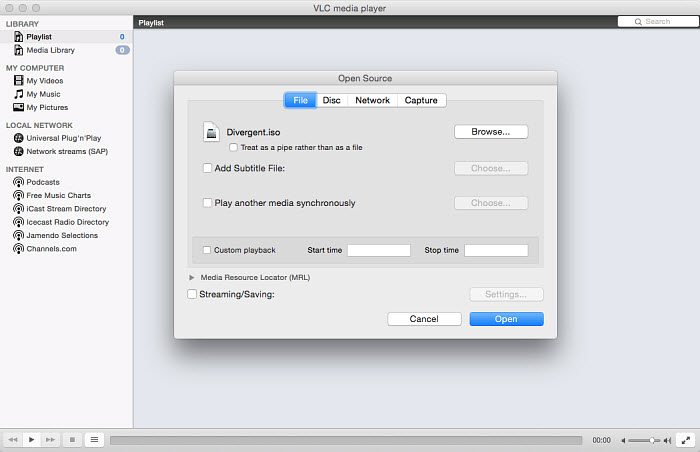Click the iCast Stream Directory icon
The width and height of the screenshot is (700, 452).
click(x=18, y=209)
